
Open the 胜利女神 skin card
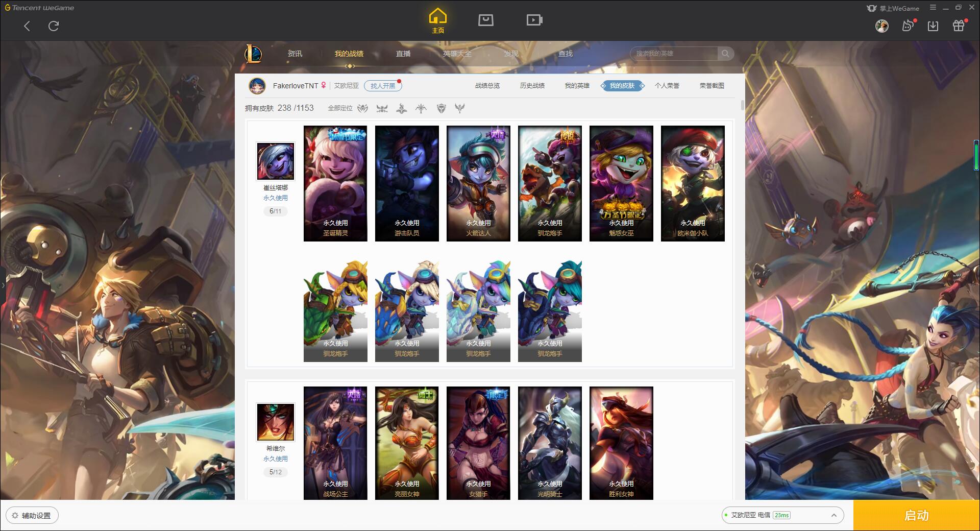point(621,443)
